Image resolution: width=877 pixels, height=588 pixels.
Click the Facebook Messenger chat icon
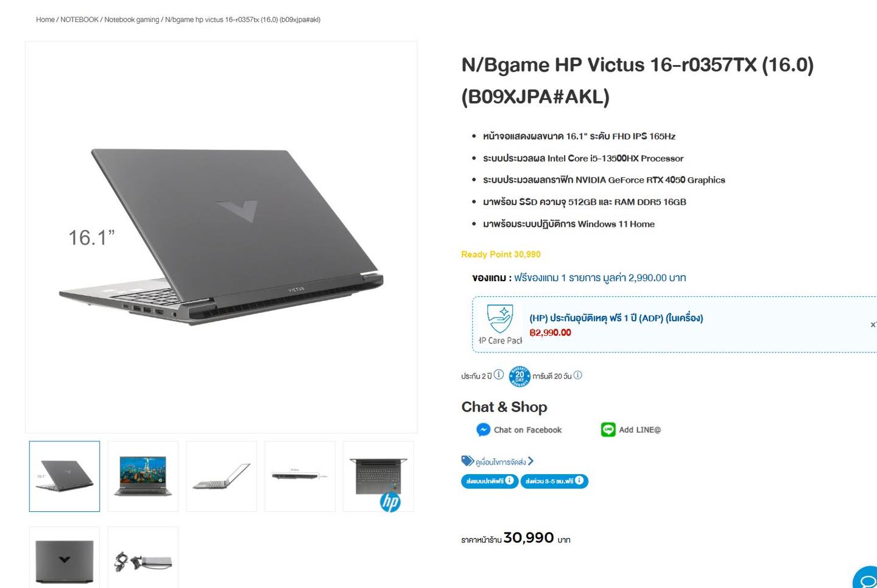tap(483, 430)
